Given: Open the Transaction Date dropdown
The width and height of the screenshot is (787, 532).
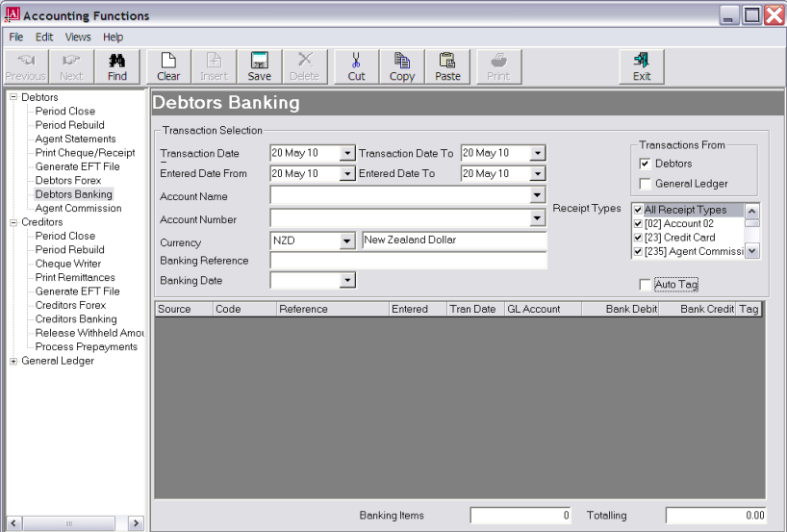Looking at the screenshot, I should [346, 153].
